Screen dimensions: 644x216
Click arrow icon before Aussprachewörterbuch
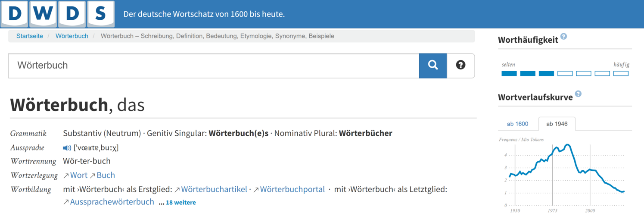pos(66,202)
